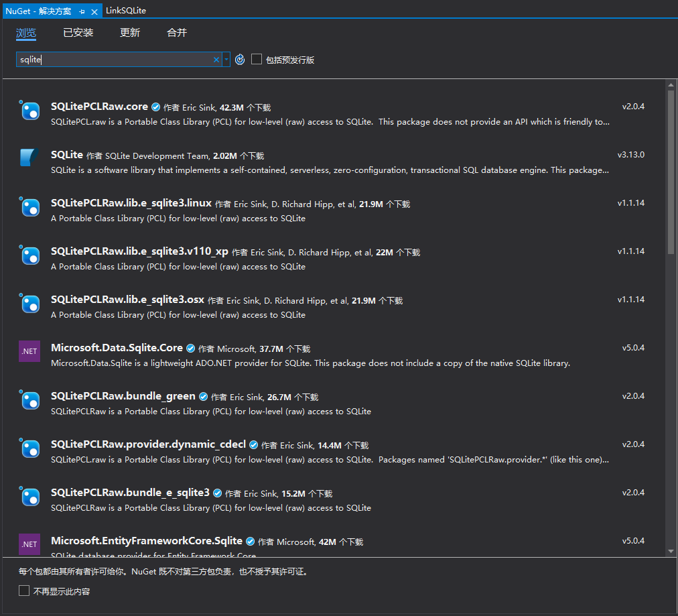678x616 pixels.
Task: Switch to the 已安装 tab
Action: [78, 32]
